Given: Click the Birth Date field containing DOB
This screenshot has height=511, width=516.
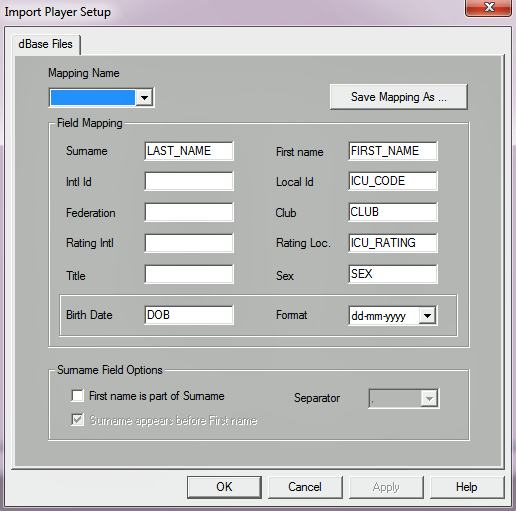Looking at the screenshot, I should pyautogui.click(x=189, y=315).
